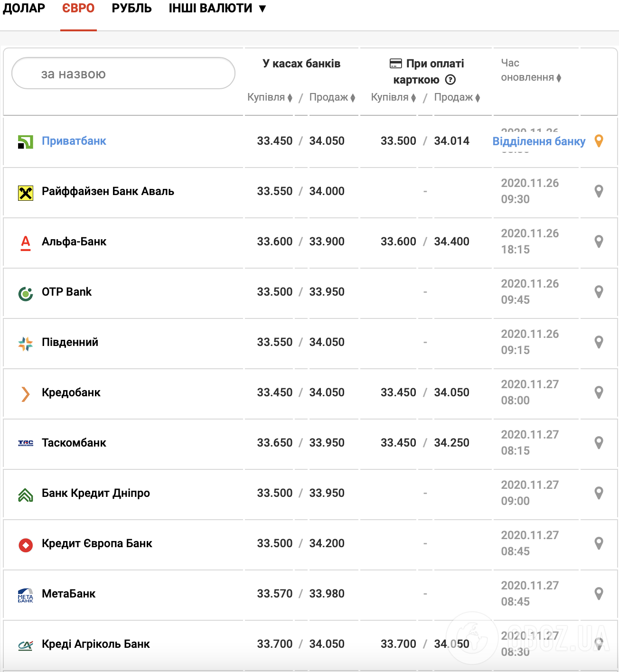Click Райффайзен cash sell rate 34.000
Screen dimensions: 619x672
[x=327, y=191]
